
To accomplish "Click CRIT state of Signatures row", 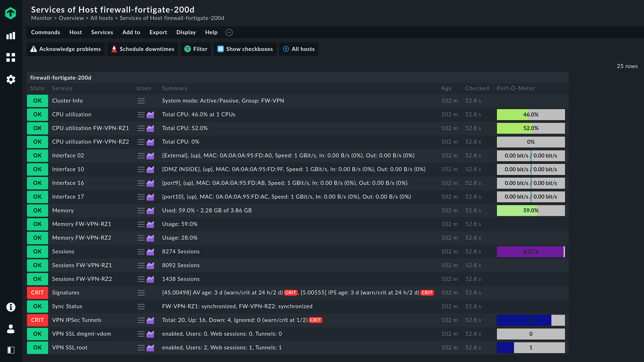I will (x=37, y=293).
